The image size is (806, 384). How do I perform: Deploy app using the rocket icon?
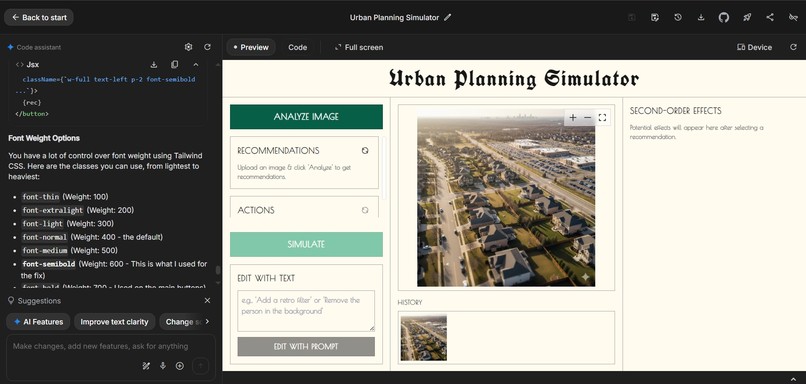[x=747, y=17]
